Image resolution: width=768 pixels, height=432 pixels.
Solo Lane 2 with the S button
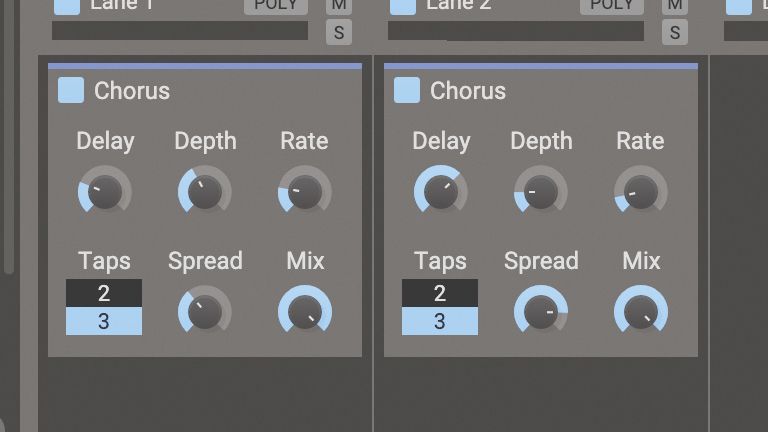[x=675, y=32]
